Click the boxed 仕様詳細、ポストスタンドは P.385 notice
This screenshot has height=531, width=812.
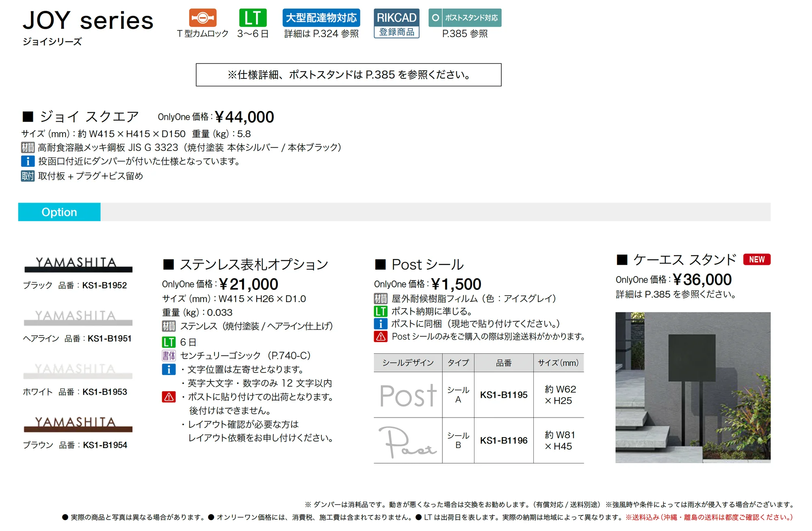[349, 75]
